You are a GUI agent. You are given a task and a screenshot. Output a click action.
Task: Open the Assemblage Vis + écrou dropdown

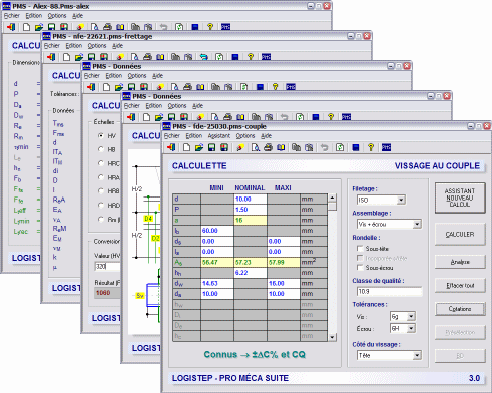417,225
